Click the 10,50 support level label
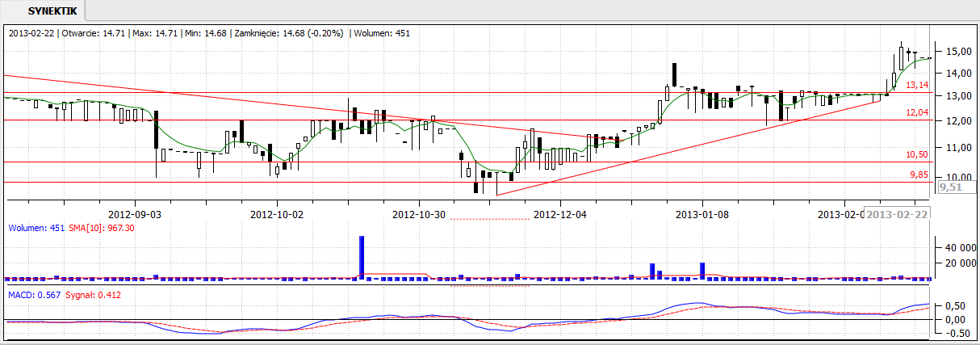 917,154
